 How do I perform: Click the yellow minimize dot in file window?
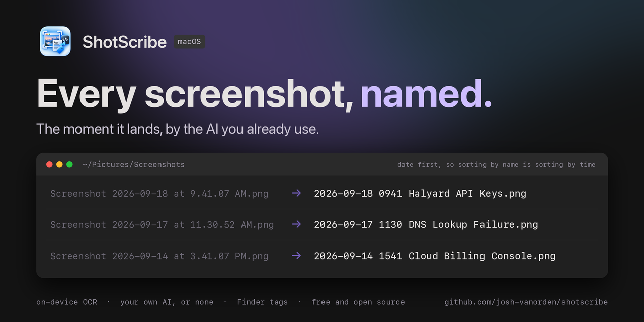59,164
